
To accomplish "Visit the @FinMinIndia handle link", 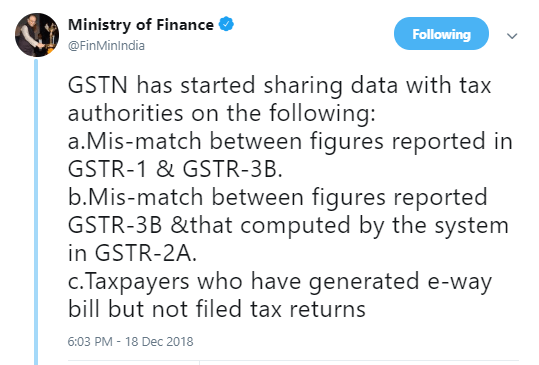I will pyautogui.click(x=106, y=46).
